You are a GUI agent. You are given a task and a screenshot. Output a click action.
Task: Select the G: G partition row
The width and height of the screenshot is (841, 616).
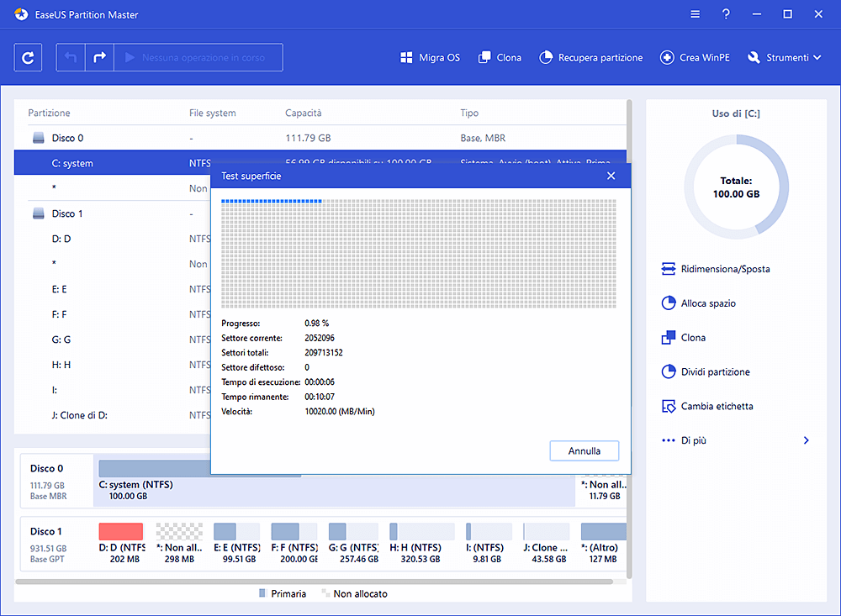click(112, 340)
